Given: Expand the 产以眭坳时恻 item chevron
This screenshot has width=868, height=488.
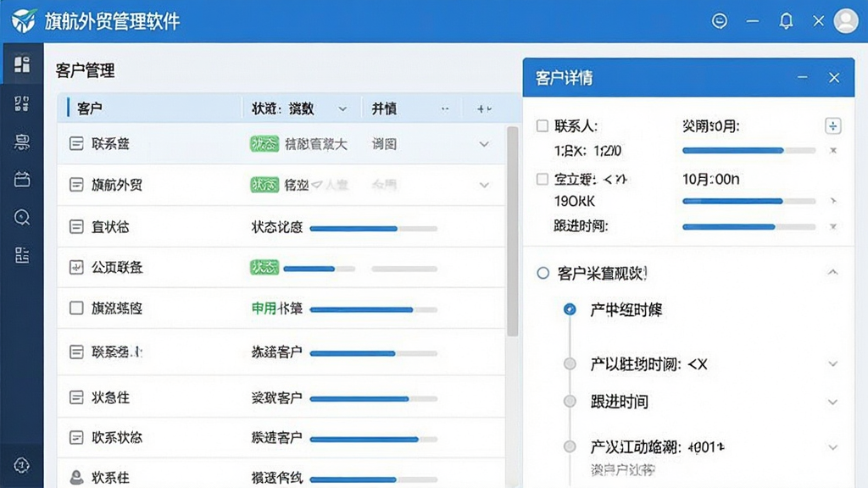Looking at the screenshot, I should point(832,364).
